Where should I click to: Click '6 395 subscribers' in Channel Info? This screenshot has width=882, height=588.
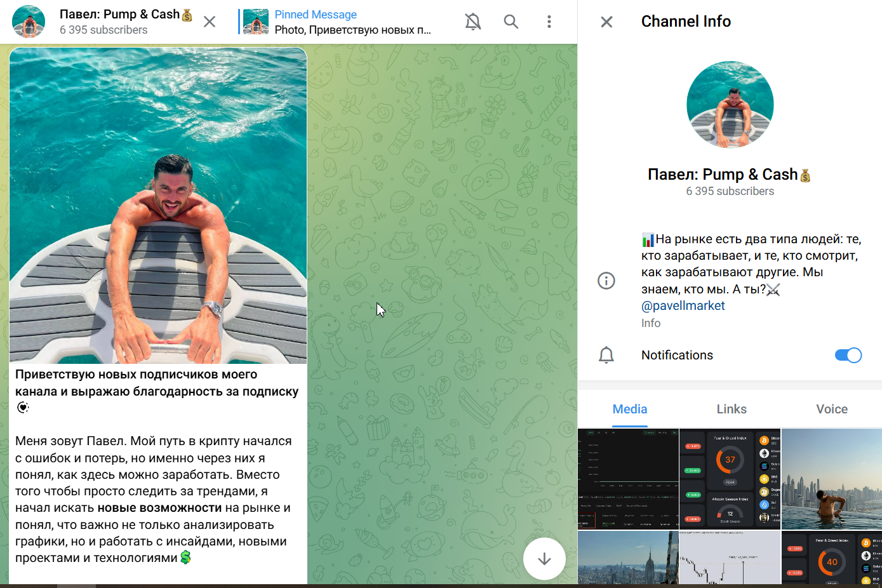730,191
